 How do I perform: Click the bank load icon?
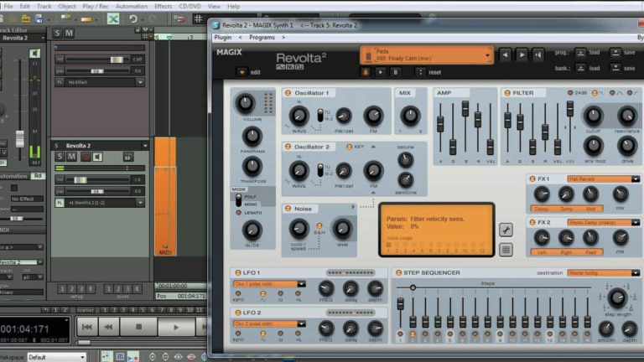580,68
